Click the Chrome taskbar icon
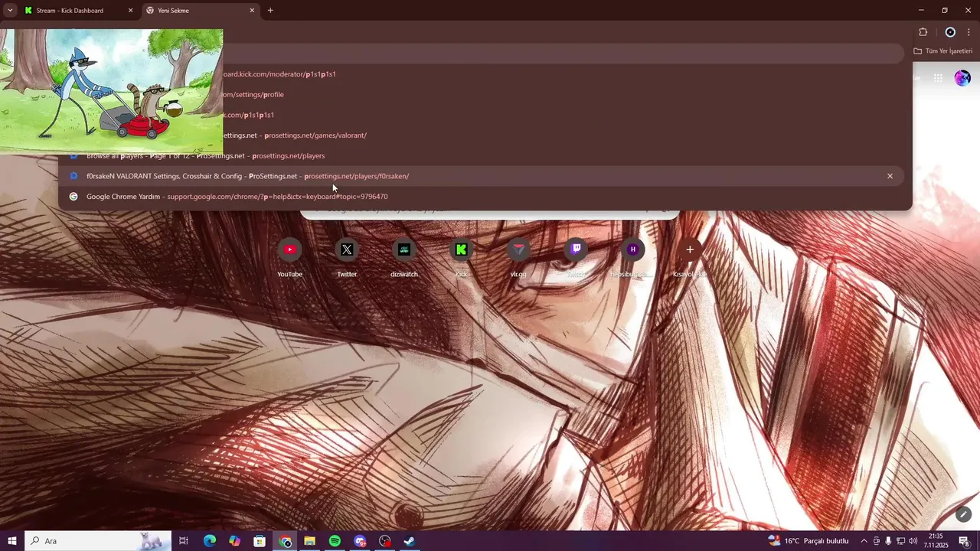Image resolution: width=980 pixels, height=551 pixels. [285, 541]
